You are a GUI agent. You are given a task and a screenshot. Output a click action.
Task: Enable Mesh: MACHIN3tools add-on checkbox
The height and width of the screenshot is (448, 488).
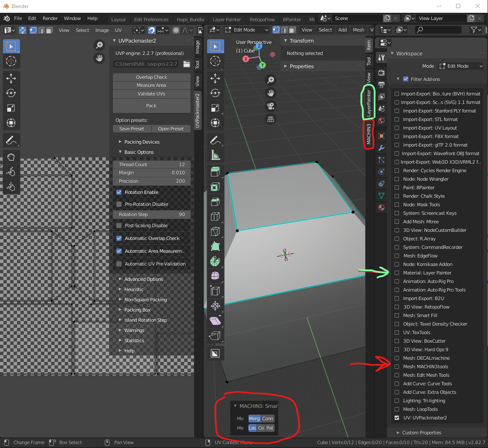click(x=397, y=367)
